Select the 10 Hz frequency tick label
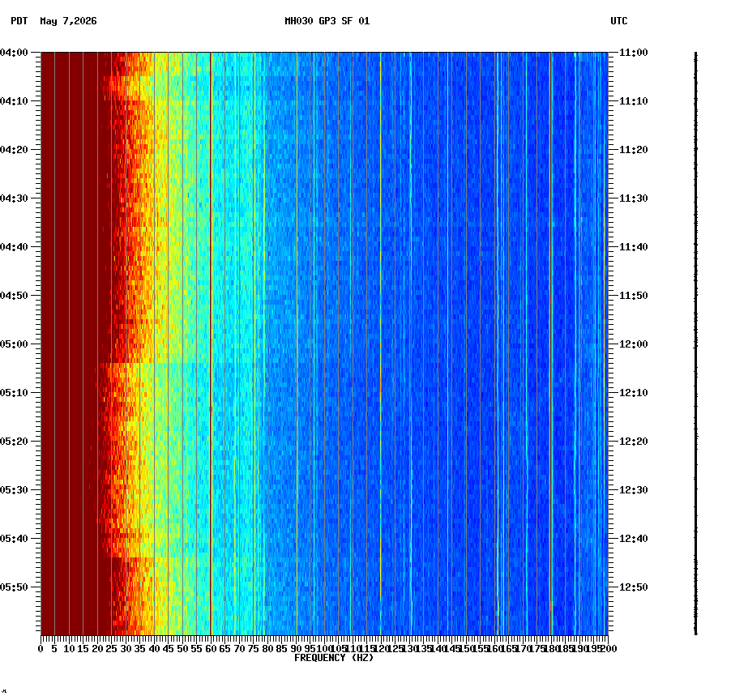731x700 pixels. pyautogui.click(x=69, y=649)
